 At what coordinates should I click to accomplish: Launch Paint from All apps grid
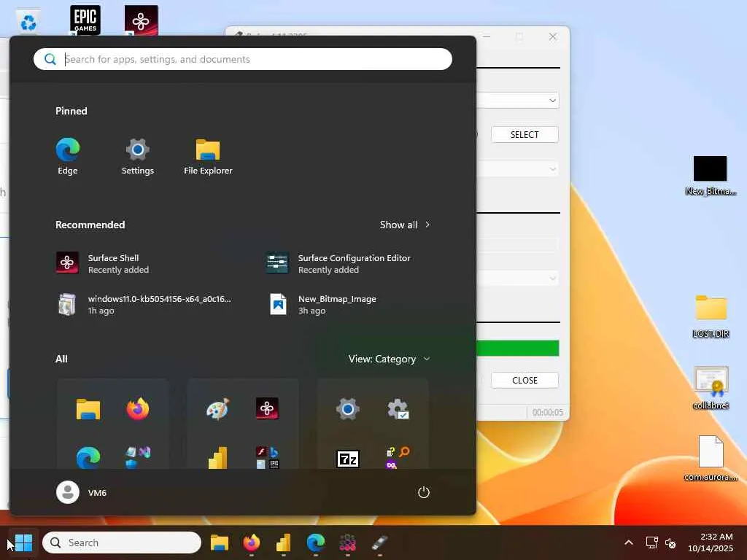pos(217,409)
